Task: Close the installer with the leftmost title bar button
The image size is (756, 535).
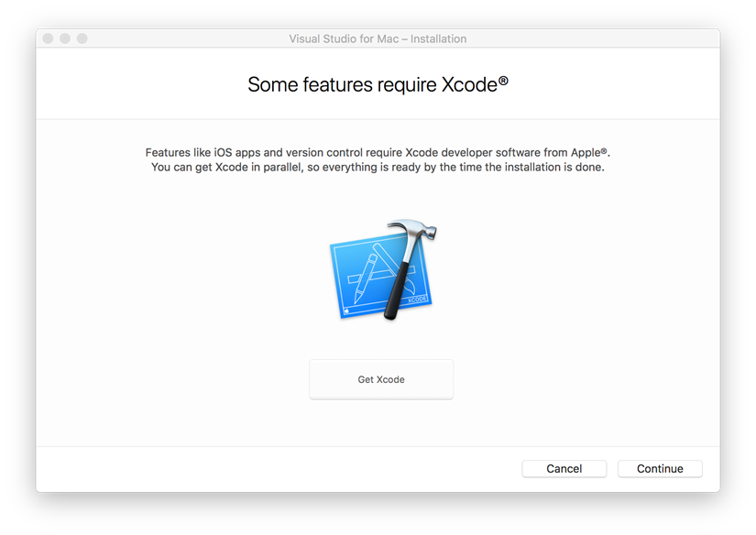Action: point(48,38)
